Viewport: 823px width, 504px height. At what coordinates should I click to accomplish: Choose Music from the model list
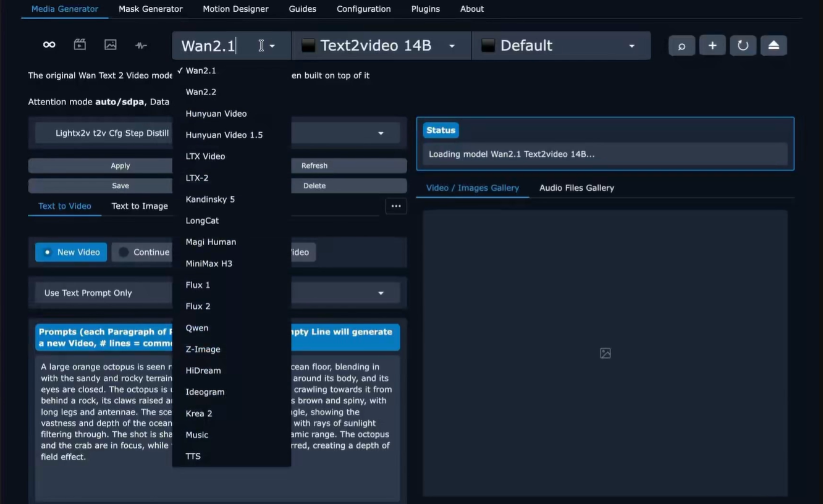coord(231,435)
